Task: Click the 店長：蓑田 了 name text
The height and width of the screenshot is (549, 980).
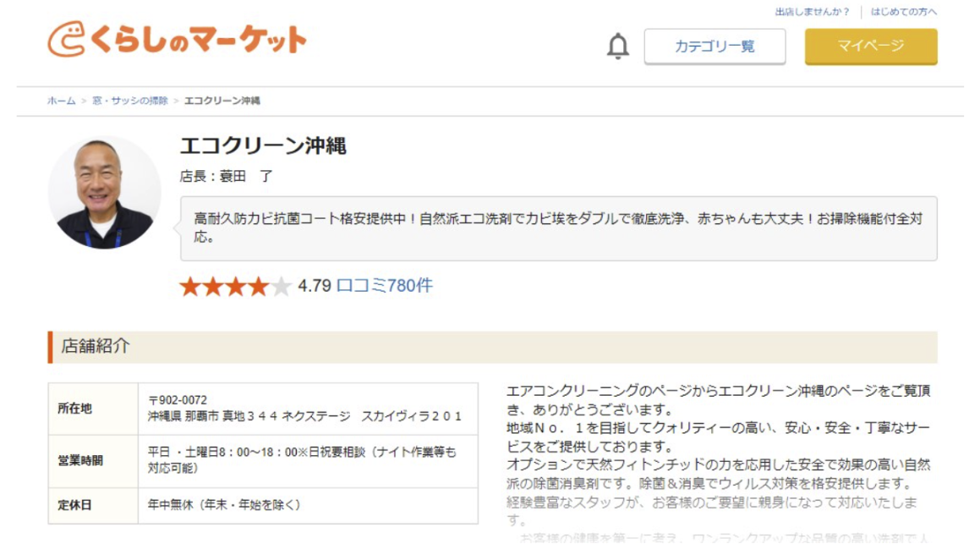Action: click(x=227, y=176)
